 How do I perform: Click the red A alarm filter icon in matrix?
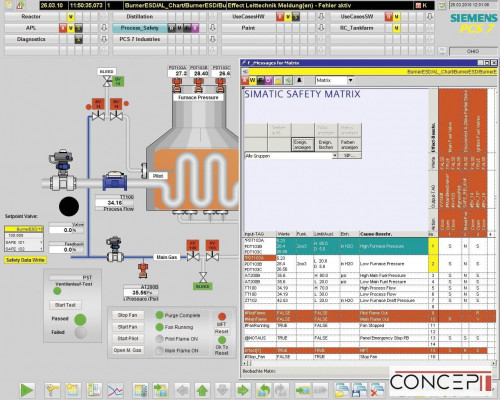[245, 80]
